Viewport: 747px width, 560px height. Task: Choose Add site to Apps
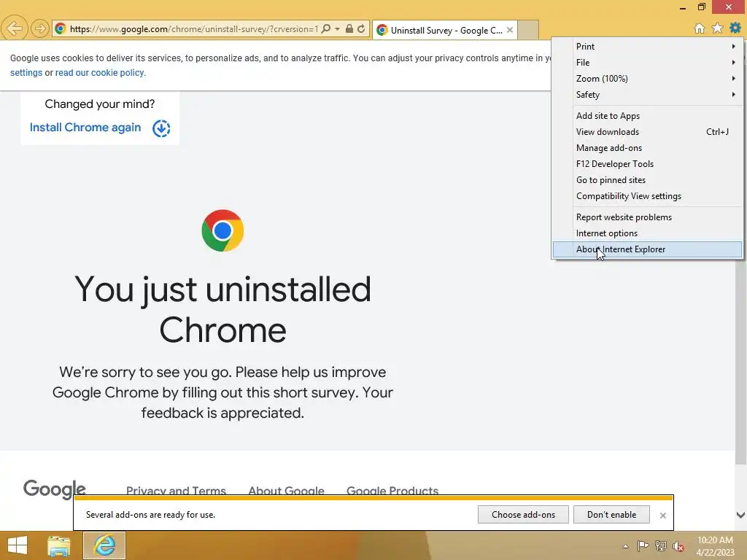pyautogui.click(x=648, y=116)
